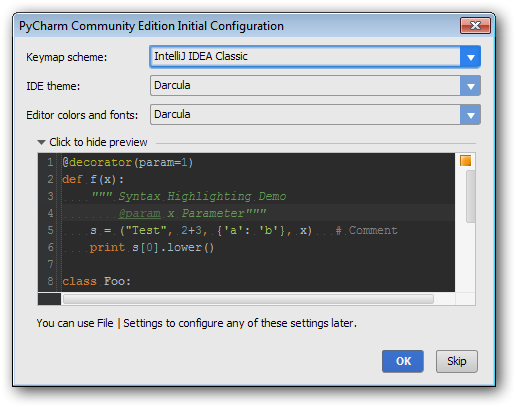
Task: Select the IntelliJ IDEA Classic keymap field
Action: [305, 57]
